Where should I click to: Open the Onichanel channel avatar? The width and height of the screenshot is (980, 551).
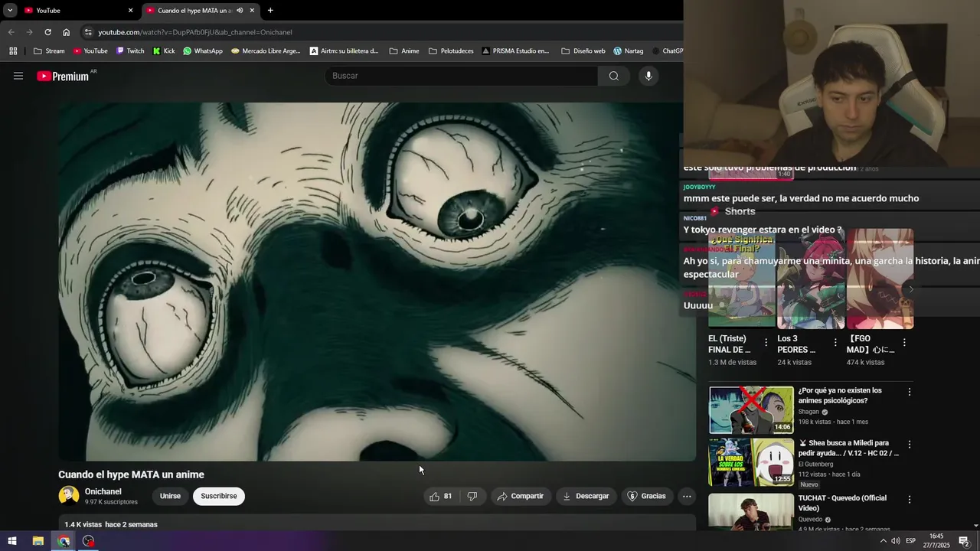click(69, 496)
